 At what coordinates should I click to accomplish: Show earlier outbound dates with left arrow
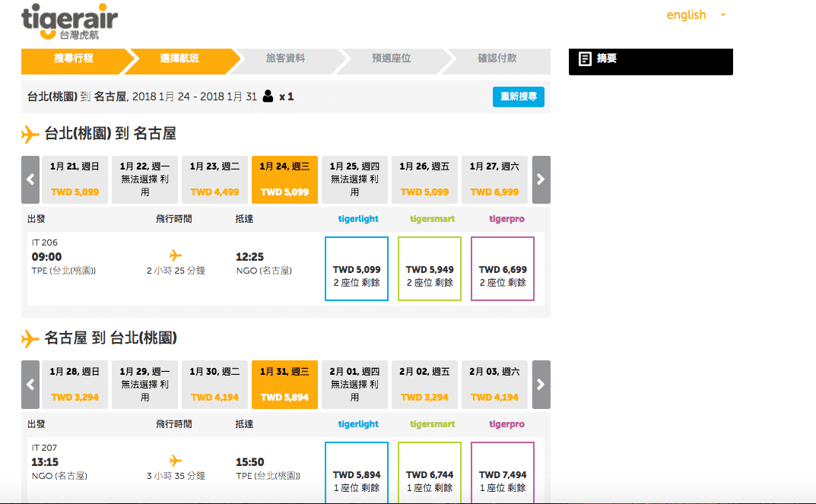[30, 179]
